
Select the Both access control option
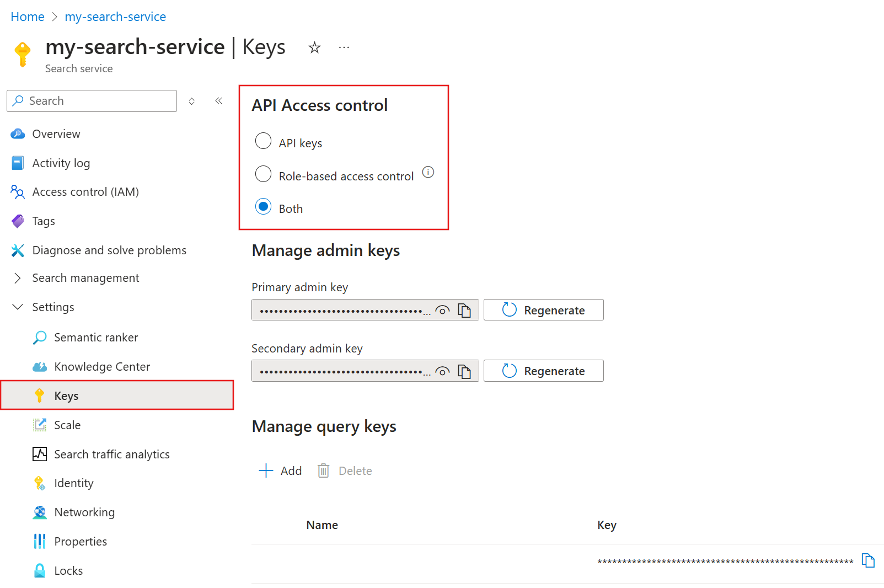(264, 207)
